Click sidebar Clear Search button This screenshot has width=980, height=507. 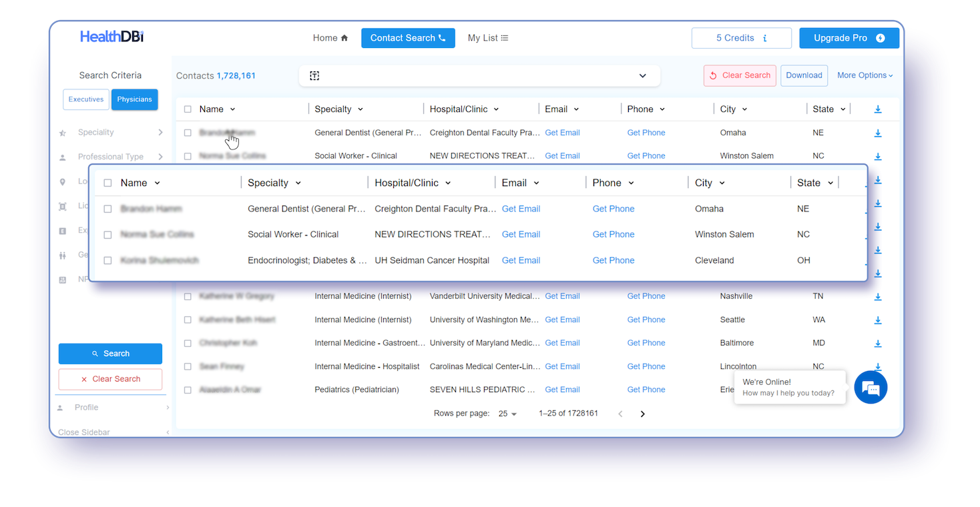[x=110, y=379]
